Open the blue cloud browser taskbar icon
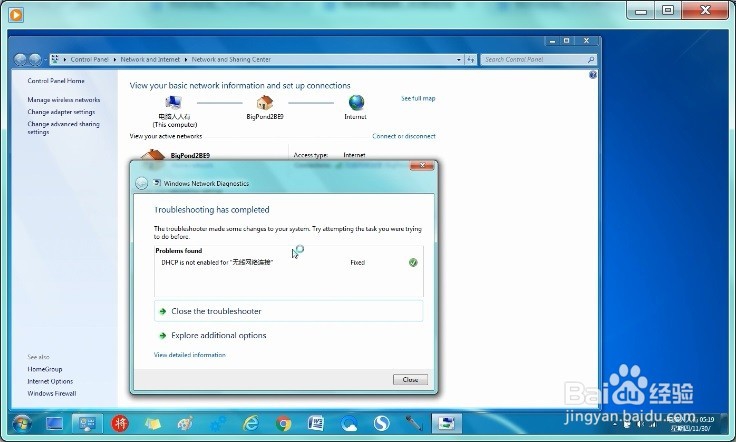Image resolution: width=736 pixels, height=442 pixels. pyautogui.click(x=349, y=424)
